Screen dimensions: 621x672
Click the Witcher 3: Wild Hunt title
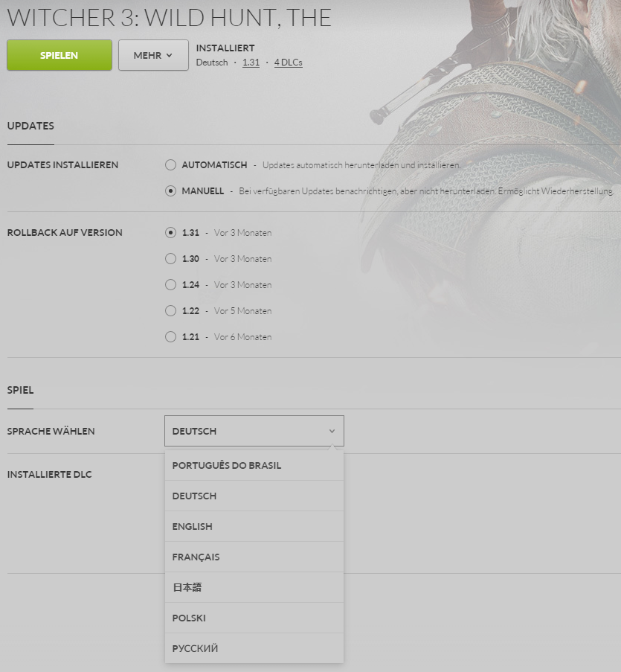170,18
